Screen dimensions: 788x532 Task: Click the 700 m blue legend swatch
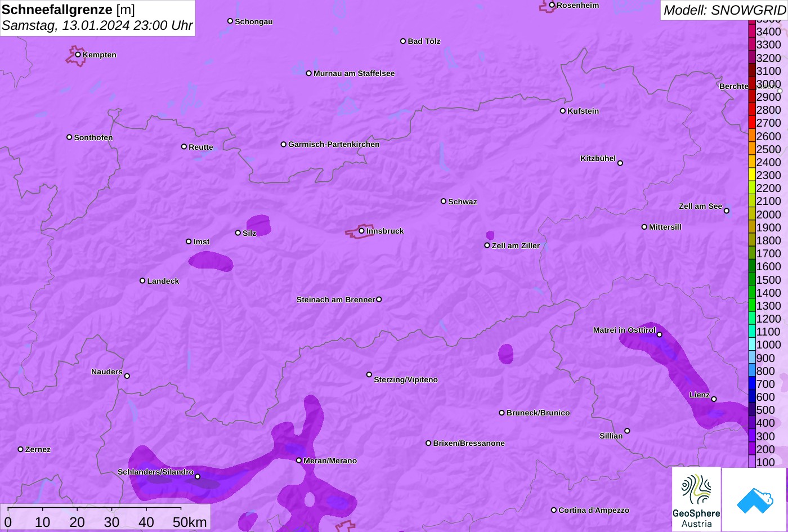tap(752, 383)
